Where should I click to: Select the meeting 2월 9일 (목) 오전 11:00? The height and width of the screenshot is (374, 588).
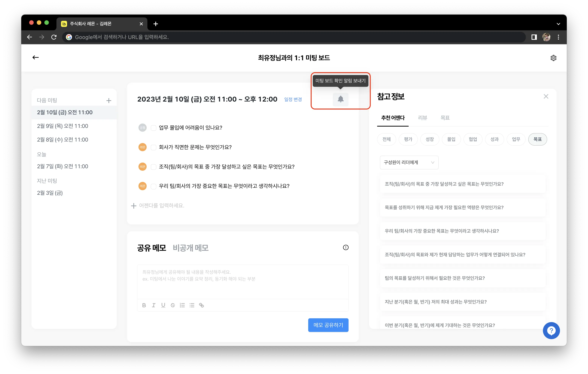tap(74, 126)
